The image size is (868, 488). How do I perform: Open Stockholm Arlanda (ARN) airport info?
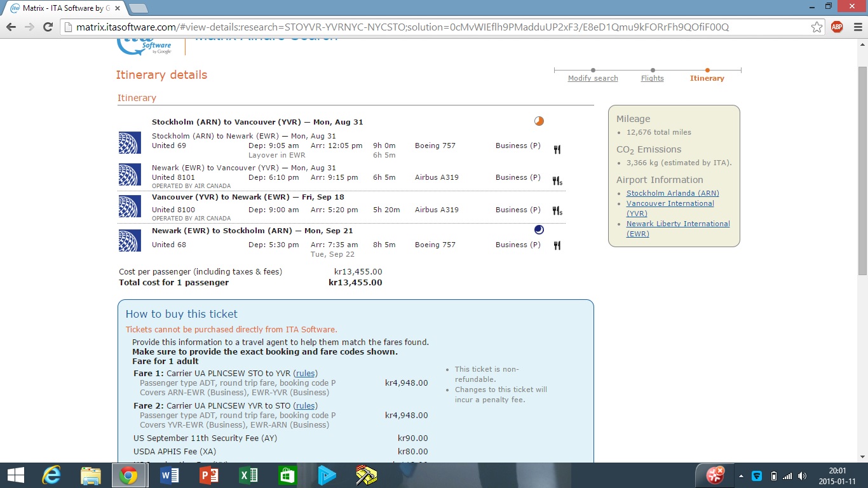click(672, 193)
